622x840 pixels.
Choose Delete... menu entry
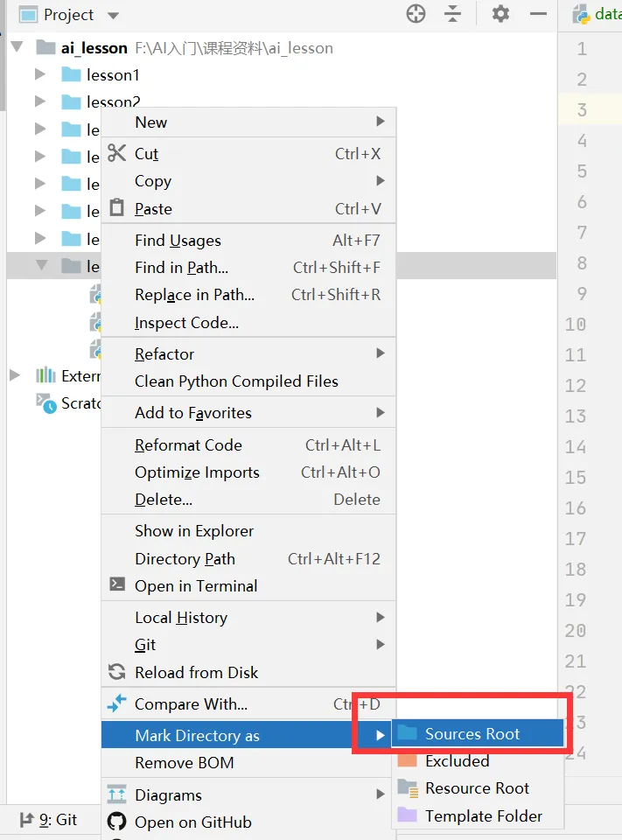(x=248, y=500)
